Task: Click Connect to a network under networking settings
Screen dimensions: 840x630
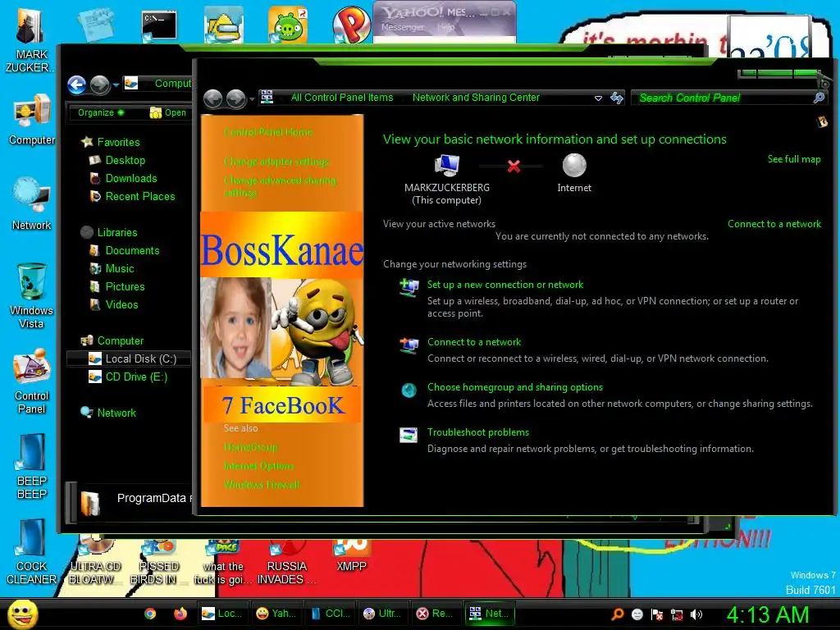Action: (474, 342)
